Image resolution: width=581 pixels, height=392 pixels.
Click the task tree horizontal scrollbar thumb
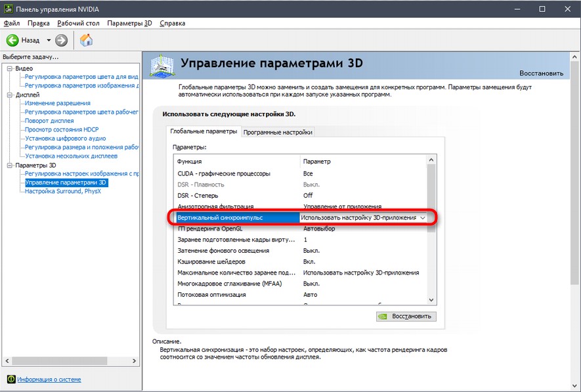(60, 360)
